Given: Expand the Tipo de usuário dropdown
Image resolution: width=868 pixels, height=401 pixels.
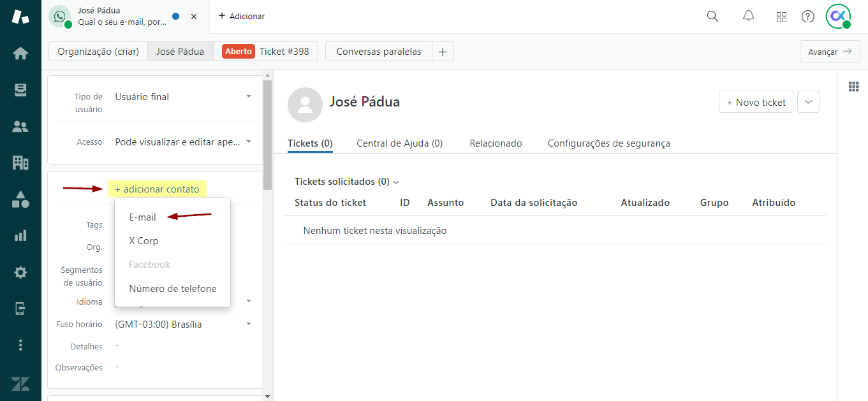Looking at the screenshot, I should tap(248, 97).
